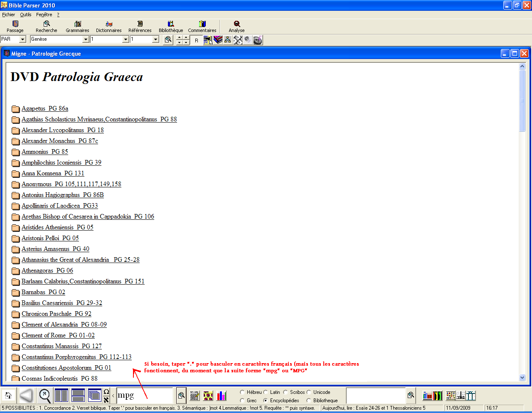This screenshot has height=413, width=532.
Task: Click the notepad with pencil icon
Action: (195, 396)
